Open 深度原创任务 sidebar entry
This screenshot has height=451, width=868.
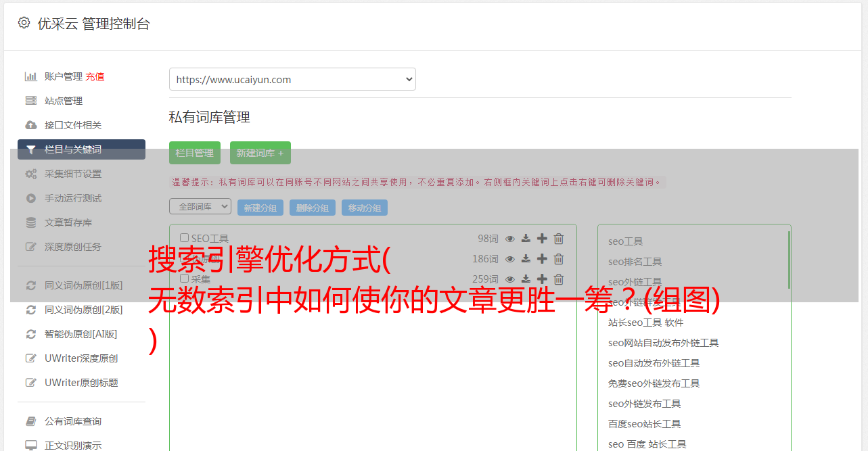73,247
